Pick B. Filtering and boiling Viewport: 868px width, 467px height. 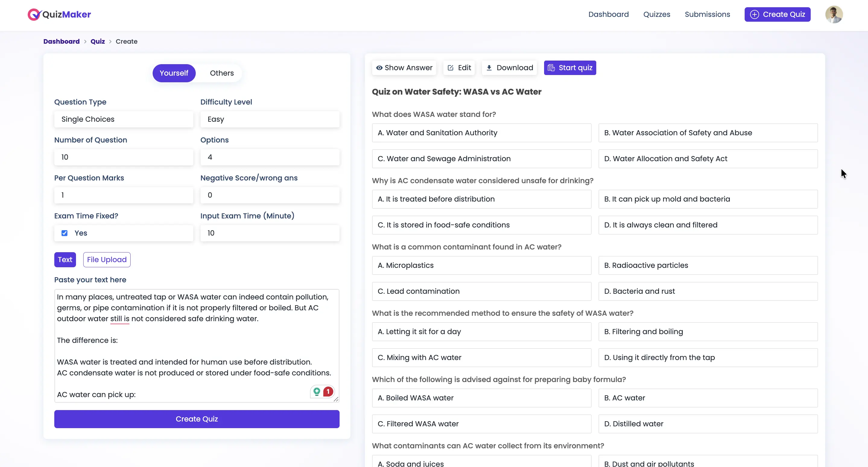pos(708,332)
